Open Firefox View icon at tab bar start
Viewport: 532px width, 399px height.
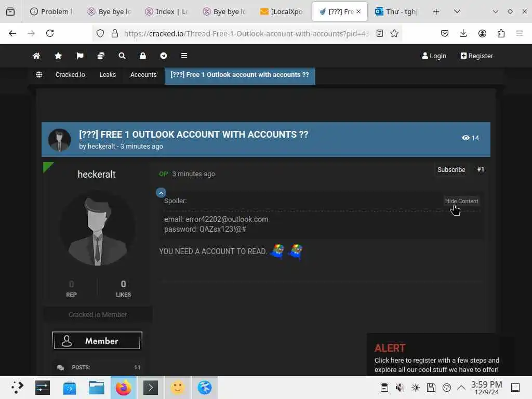pos(10,11)
